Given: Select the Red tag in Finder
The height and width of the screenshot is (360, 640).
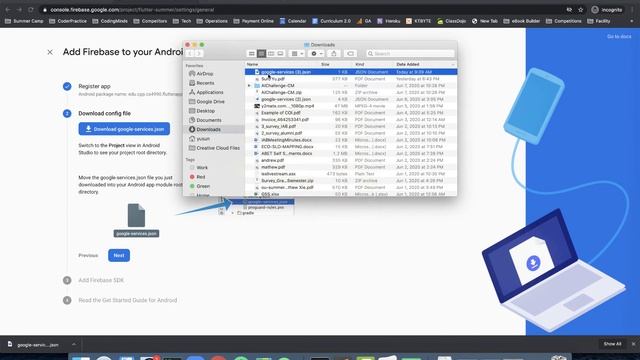Looking at the screenshot, I should (200, 177).
